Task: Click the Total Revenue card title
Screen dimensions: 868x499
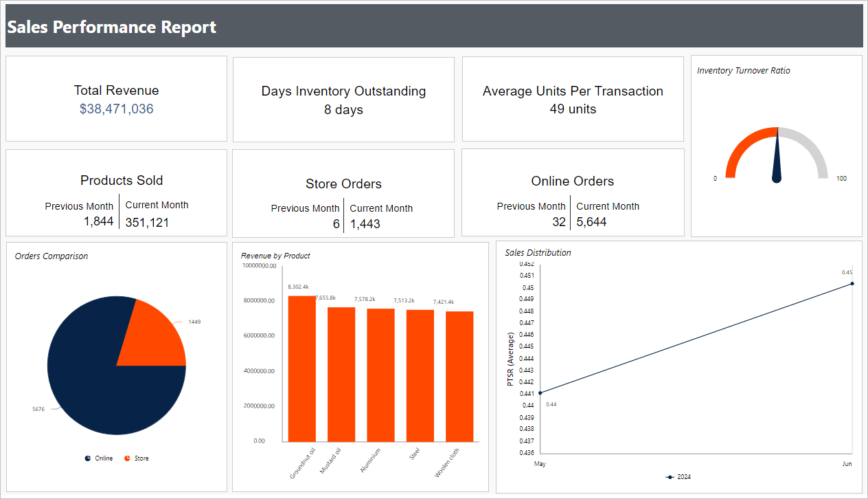Action: click(x=117, y=91)
